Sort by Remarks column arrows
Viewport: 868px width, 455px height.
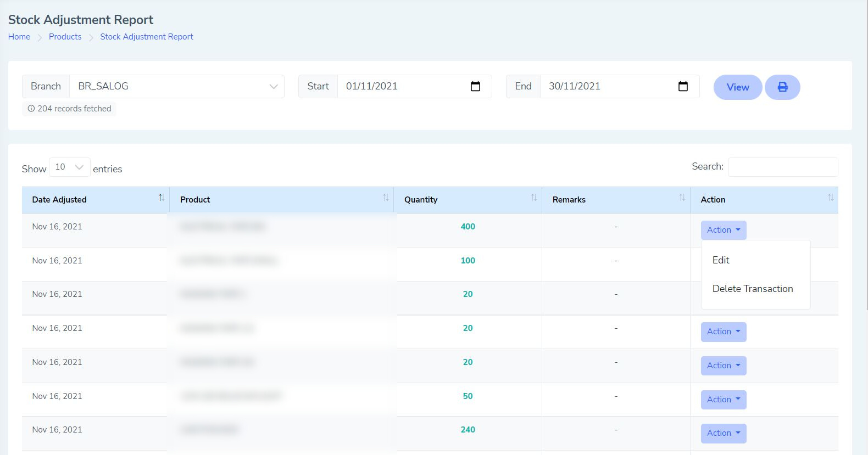click(x=682, y=198)
